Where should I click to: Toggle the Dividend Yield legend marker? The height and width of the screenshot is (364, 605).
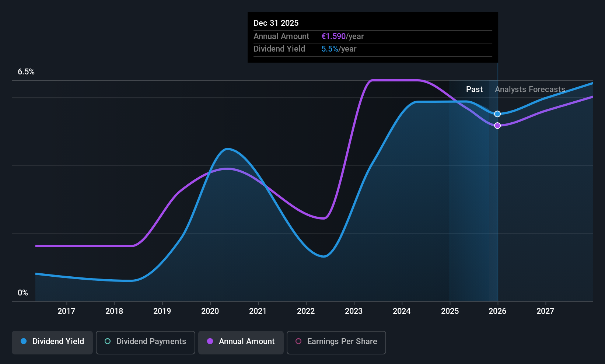click(x=23, y=342)
